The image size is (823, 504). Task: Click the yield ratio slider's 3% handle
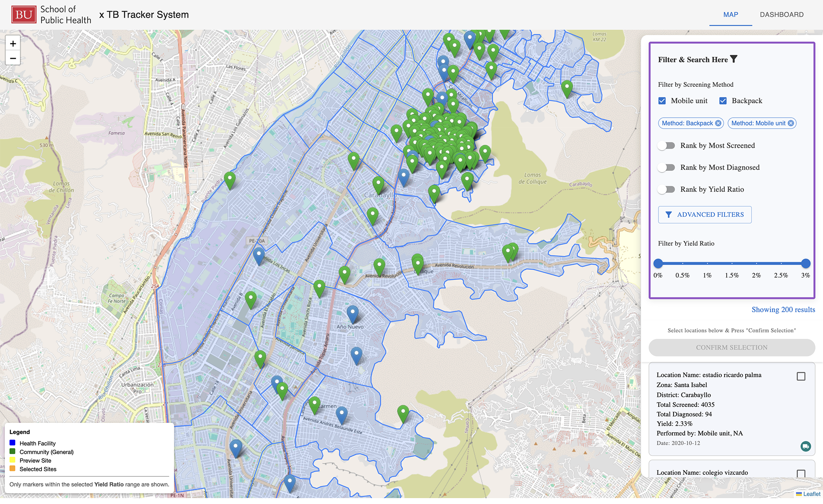point(806,263)
